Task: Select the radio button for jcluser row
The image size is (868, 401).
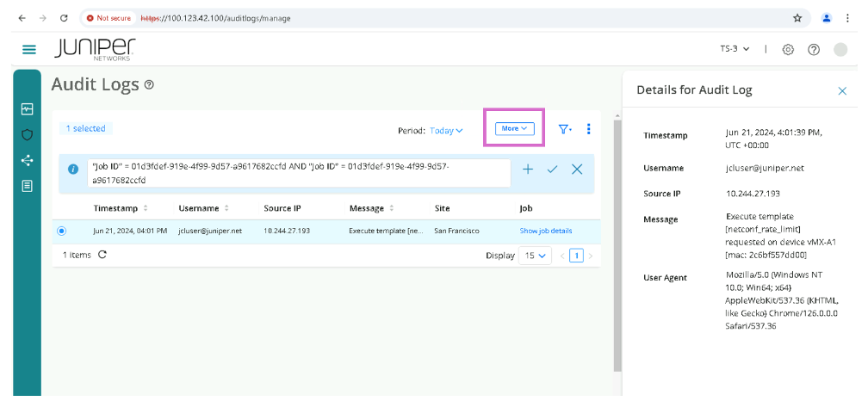Action: tap(61, 231)
